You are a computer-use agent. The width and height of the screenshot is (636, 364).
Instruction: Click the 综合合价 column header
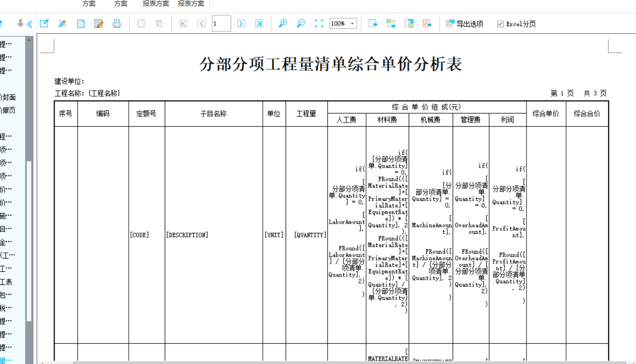[x=587, y=113]
